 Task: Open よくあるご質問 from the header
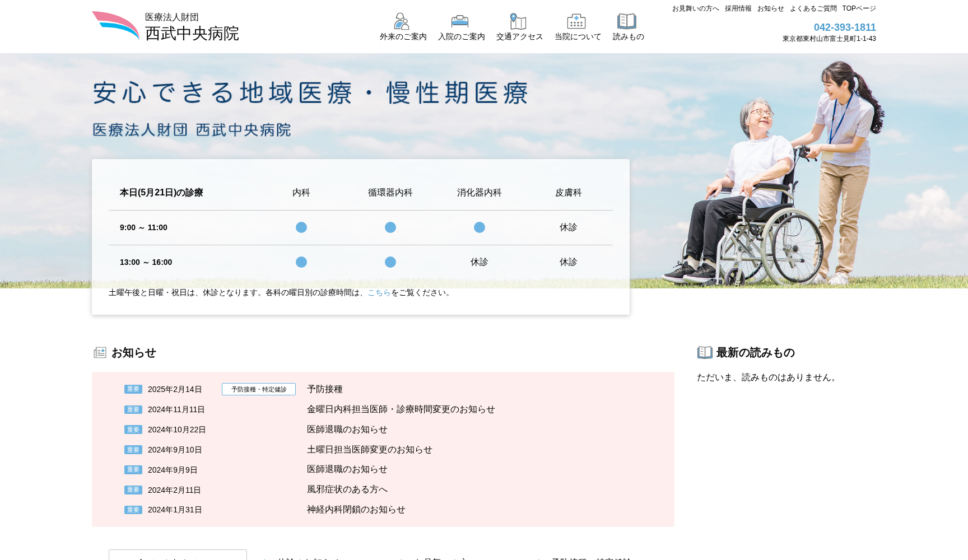(x=813, y=8)
